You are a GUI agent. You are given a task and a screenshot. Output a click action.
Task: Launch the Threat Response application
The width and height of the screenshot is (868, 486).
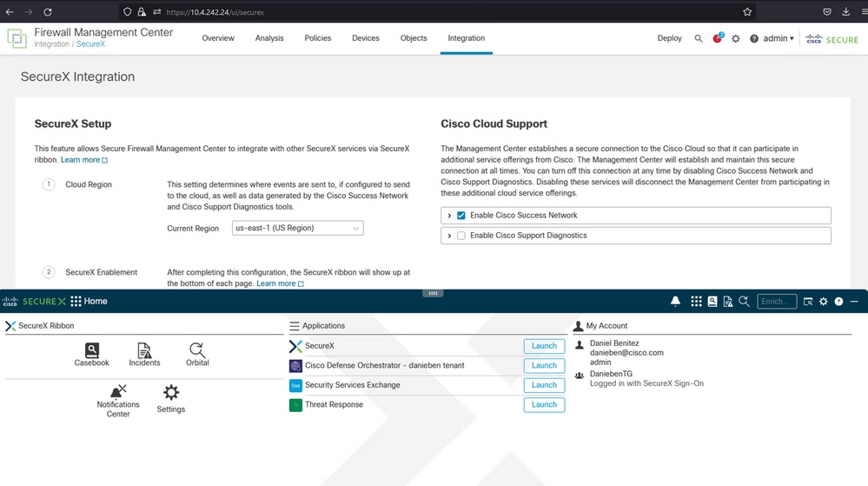tap(544, 404)
